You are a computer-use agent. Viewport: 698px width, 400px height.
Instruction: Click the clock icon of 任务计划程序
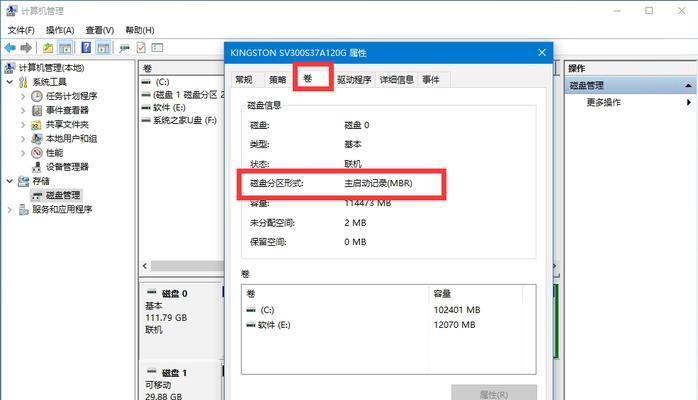click(37, 96)
